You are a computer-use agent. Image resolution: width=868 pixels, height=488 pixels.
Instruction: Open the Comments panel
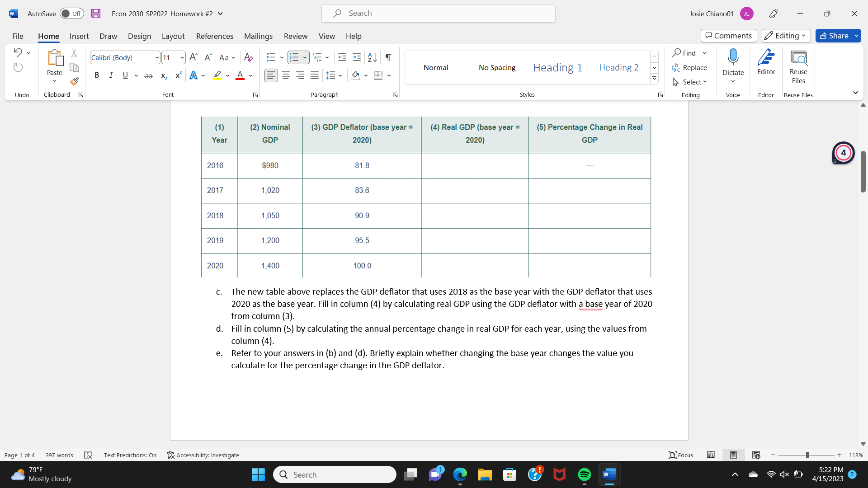tap(728, 35)
